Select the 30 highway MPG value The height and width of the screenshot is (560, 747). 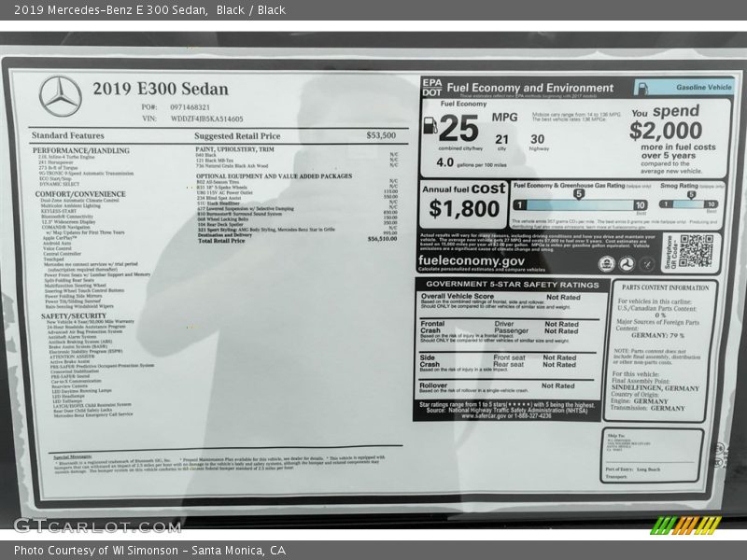coord(538,139)
